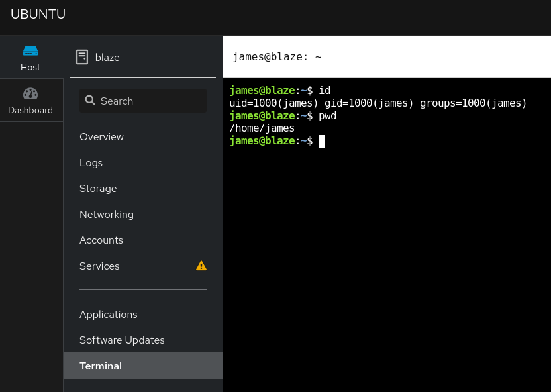Open the Accounts page
Screen dimensions: 551x392
101,240
